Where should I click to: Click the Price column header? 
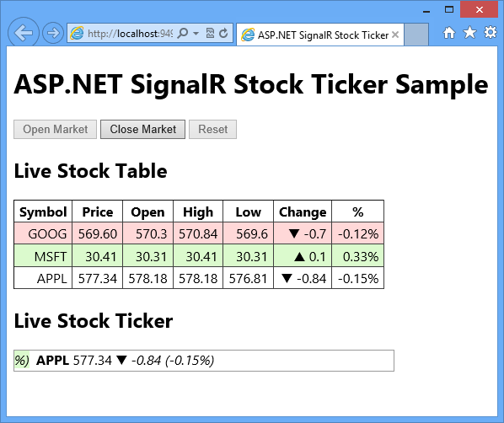click(x=98, y=211)
